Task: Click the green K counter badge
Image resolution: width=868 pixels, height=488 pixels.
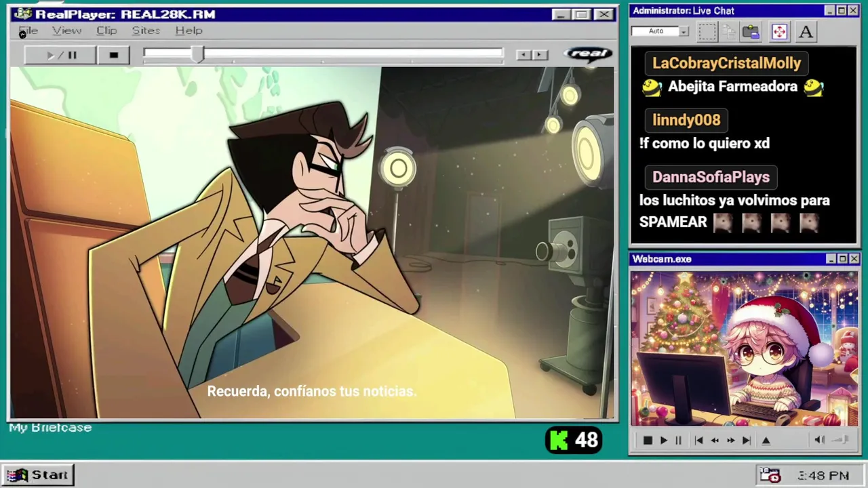Action: (x=574, y=440)
